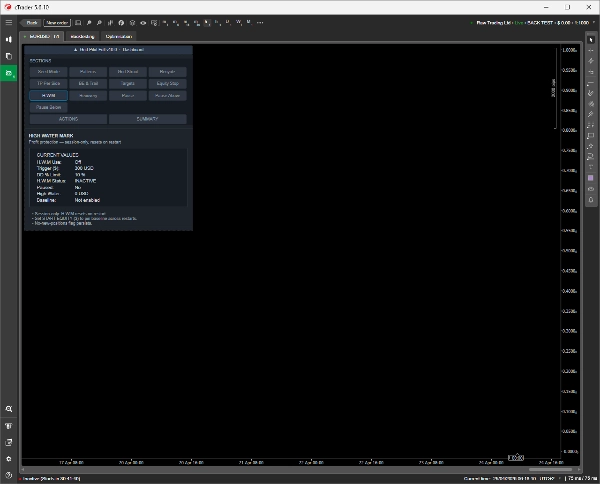Open the help icon at sidebar bottom
This screenshot has height=484, width=600.
point(8,475)
